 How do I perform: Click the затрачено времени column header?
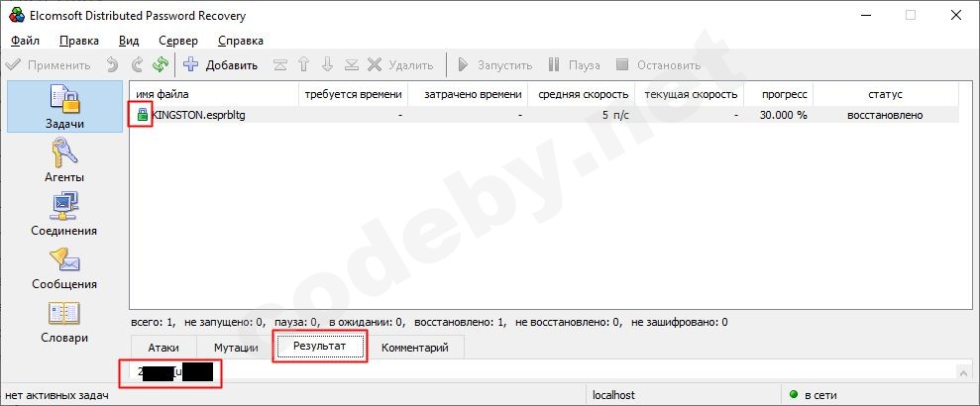(468, 94)
